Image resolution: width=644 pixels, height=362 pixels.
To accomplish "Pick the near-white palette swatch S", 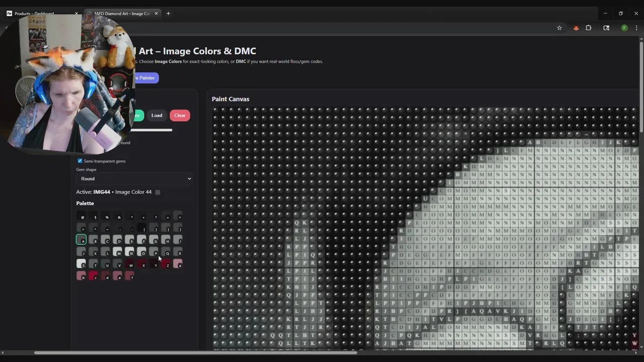I will (81, 263).
